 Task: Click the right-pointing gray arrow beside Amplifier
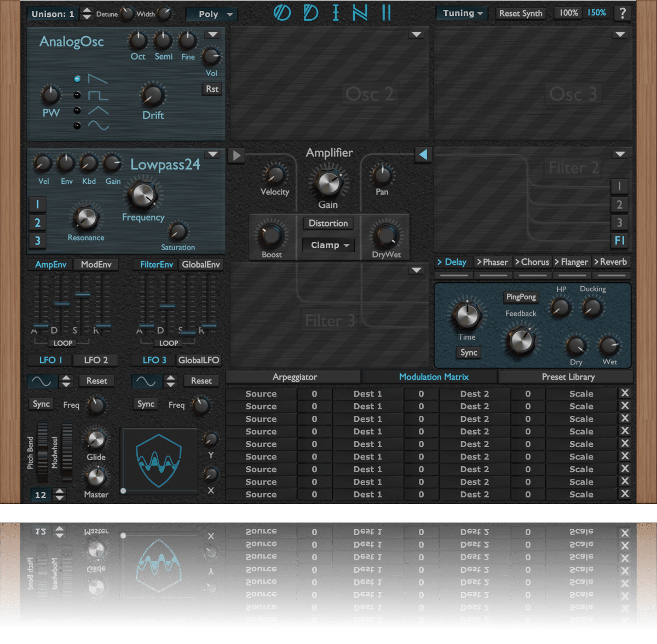(237, 155)
